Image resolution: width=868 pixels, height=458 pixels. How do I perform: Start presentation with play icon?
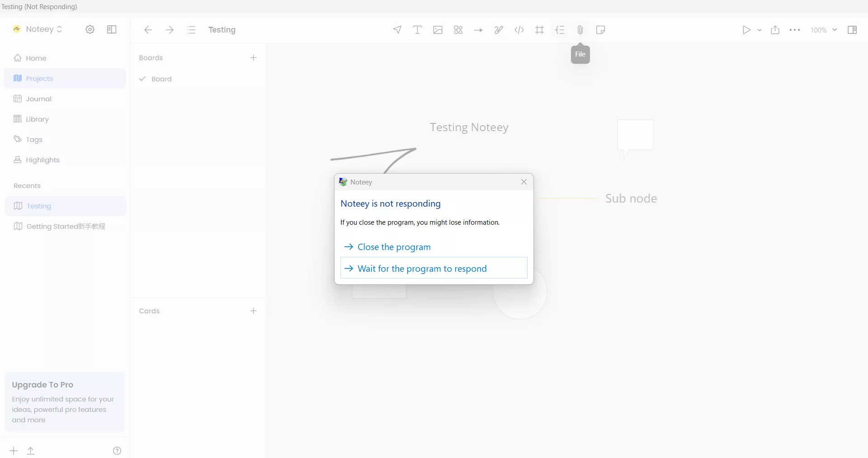pyautogui.click(x=746, y=30)
